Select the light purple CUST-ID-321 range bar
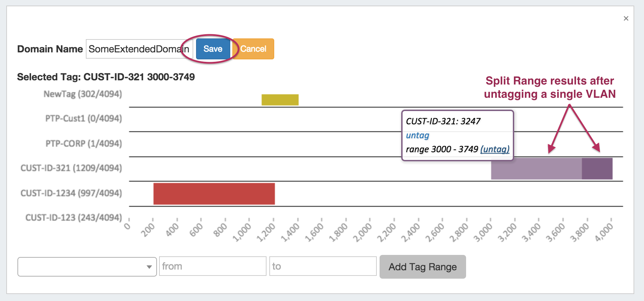 [536, 169]
